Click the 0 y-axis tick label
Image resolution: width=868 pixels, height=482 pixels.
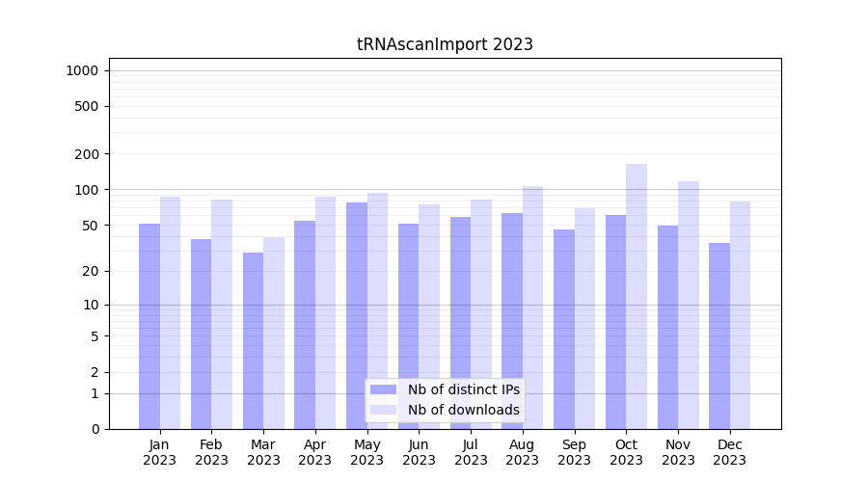[95, 429]
